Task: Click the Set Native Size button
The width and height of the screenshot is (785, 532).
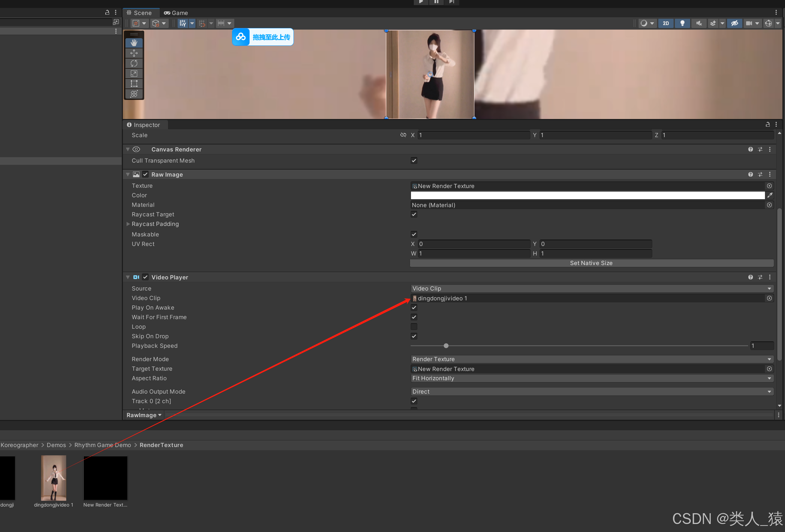Action: click(x=591, y=263)
